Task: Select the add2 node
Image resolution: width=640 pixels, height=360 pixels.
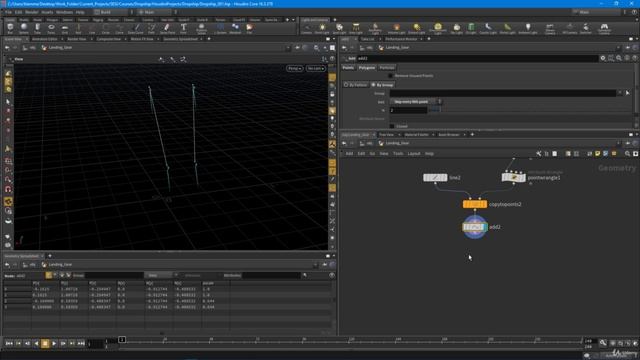Action: pyautogui.click(x=475, y=227)
